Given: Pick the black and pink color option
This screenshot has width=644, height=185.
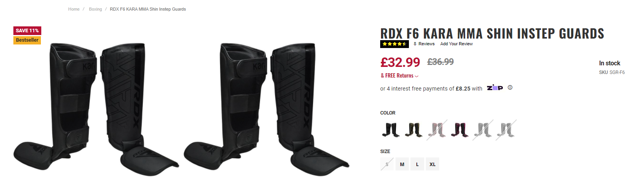Looking at the screenshot, I should 459,129.
